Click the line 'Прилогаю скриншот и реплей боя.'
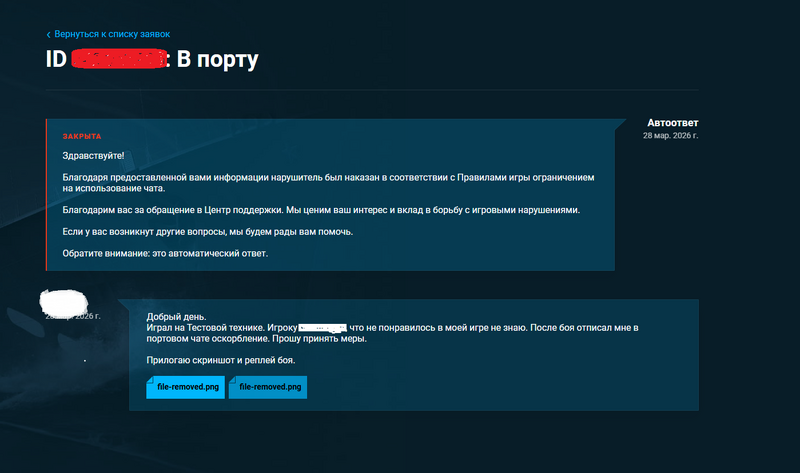Screen dimensions: 800x473 (220, 360)
